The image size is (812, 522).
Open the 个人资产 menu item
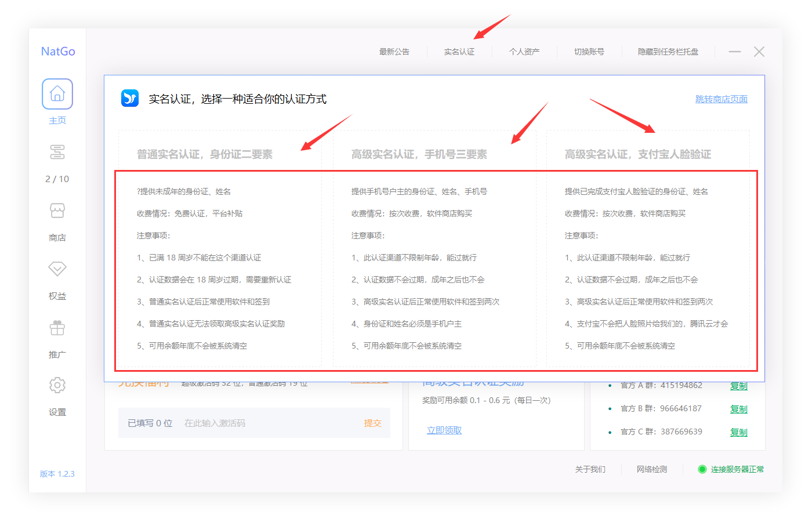pyautogui.click(x=524, y=52)
